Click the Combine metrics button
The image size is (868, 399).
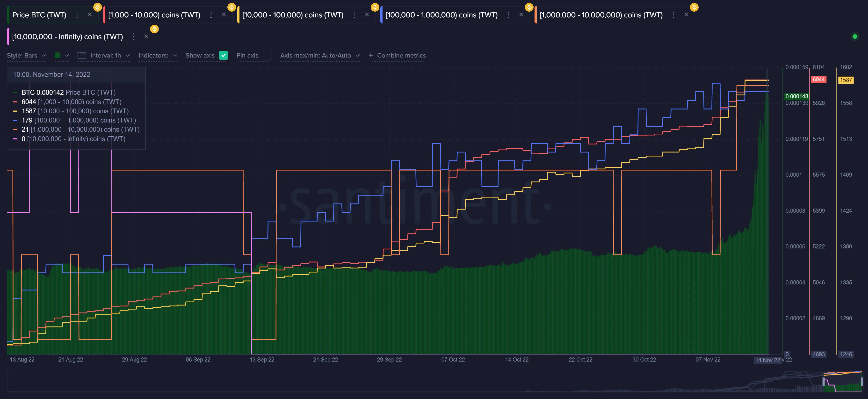click(401, 55)
